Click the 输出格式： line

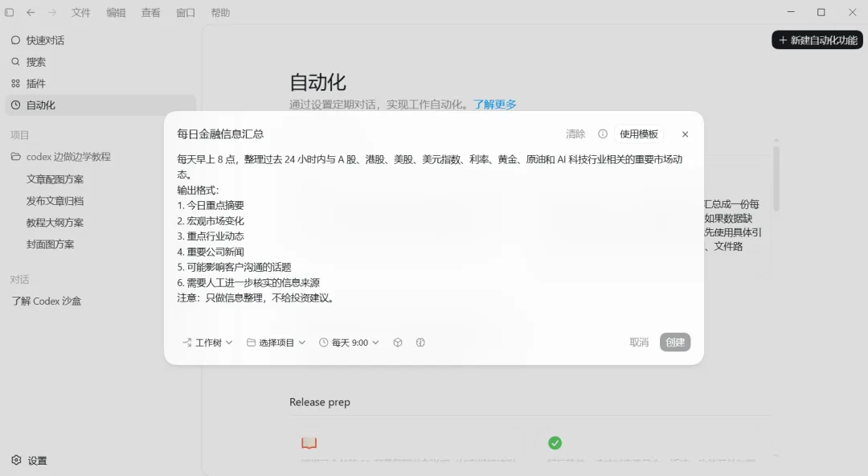tap(199, 190)
